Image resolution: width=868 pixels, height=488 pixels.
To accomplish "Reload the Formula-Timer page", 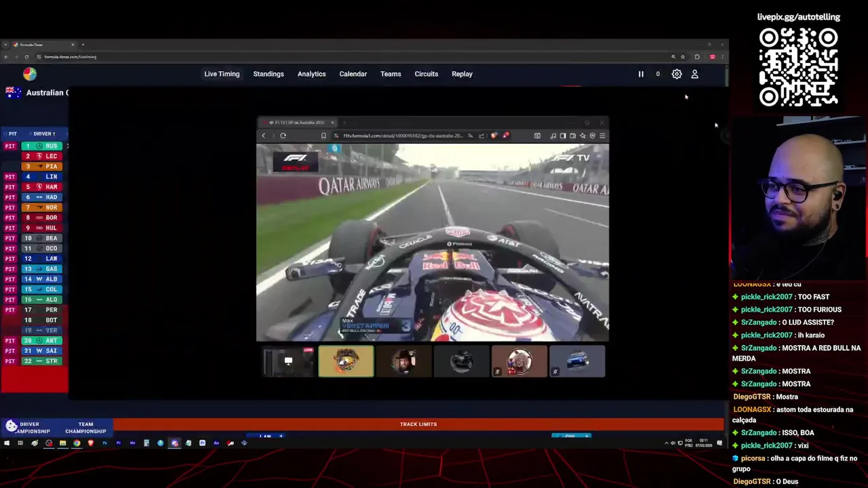I will (x=26, y=57).
